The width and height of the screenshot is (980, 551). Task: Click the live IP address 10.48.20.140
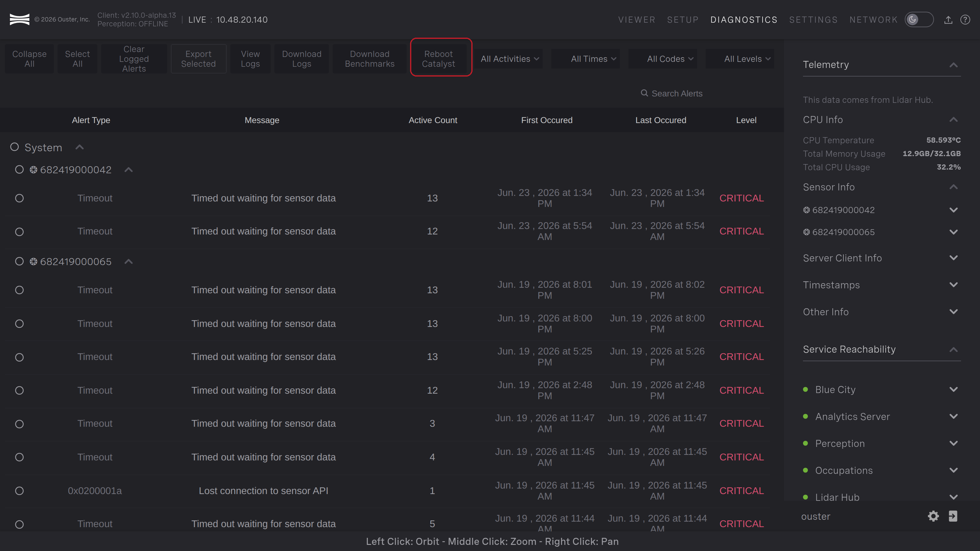point(242,20)
